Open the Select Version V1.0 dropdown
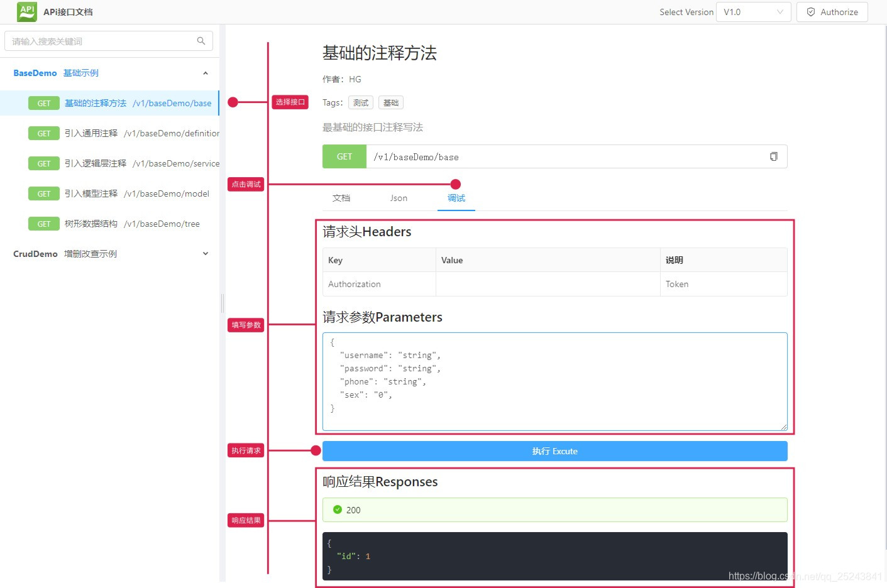 [753, 11]
